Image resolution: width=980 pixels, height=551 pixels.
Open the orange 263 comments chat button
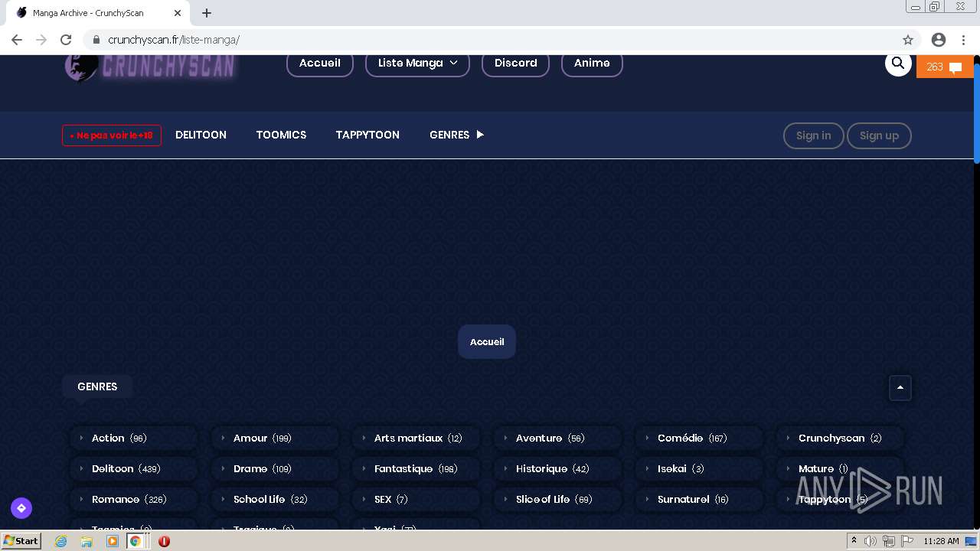[x=945, y=67]
